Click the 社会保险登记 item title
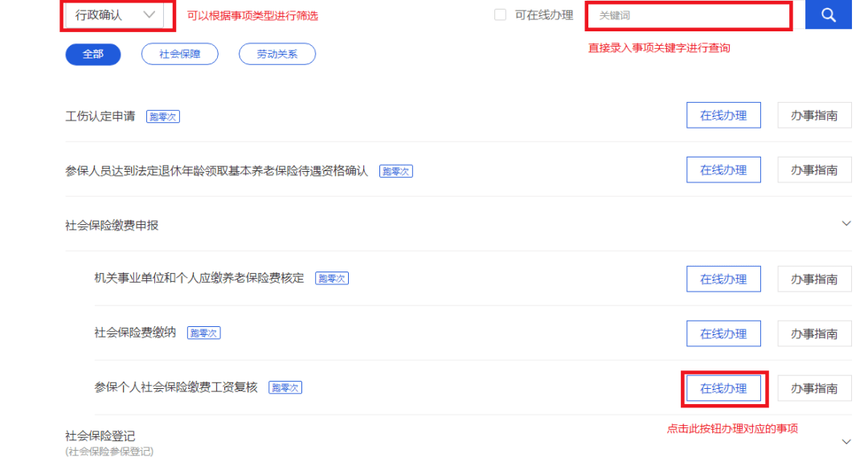 click(100, 436)
